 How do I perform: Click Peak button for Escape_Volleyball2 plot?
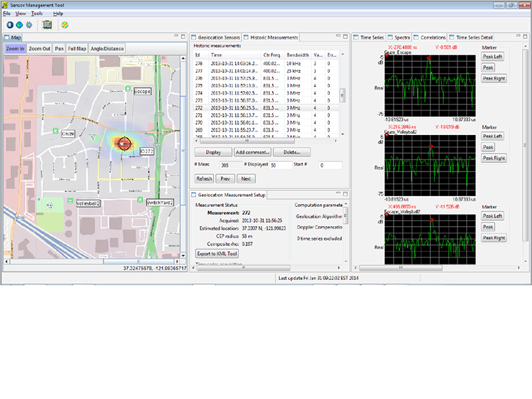point(488,227)
